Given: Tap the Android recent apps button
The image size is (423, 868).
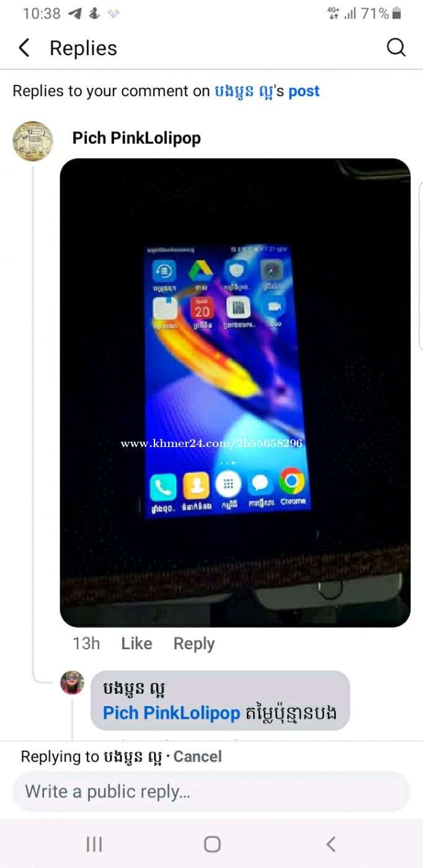Looking at the screenshot, I should [x=94, y=844].
